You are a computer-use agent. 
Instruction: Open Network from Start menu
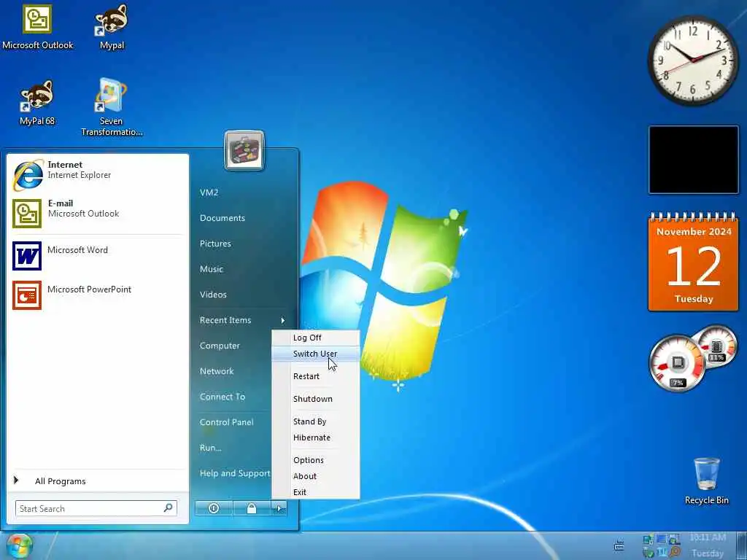pos(217,371)
